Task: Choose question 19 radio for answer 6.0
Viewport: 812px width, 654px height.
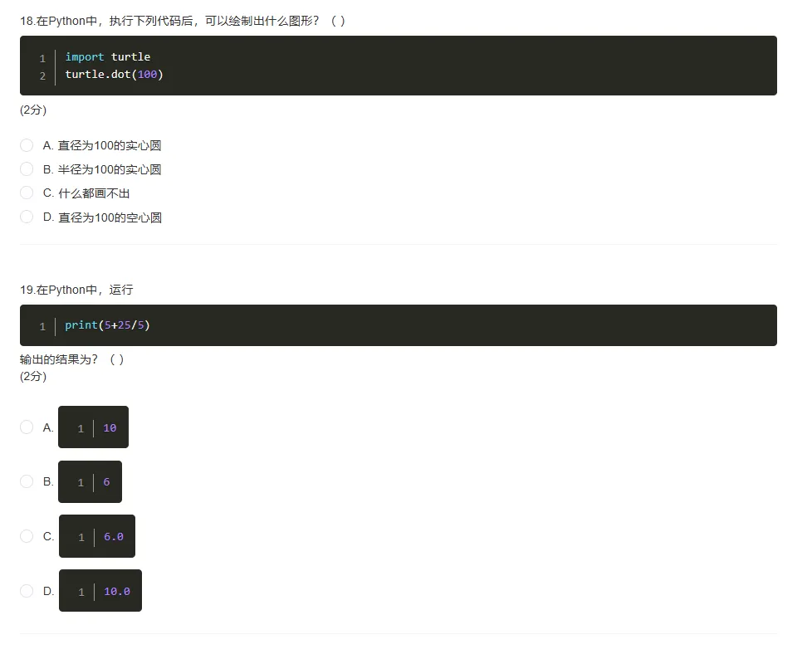Action: pyautogui.click(x=27, y=536)
